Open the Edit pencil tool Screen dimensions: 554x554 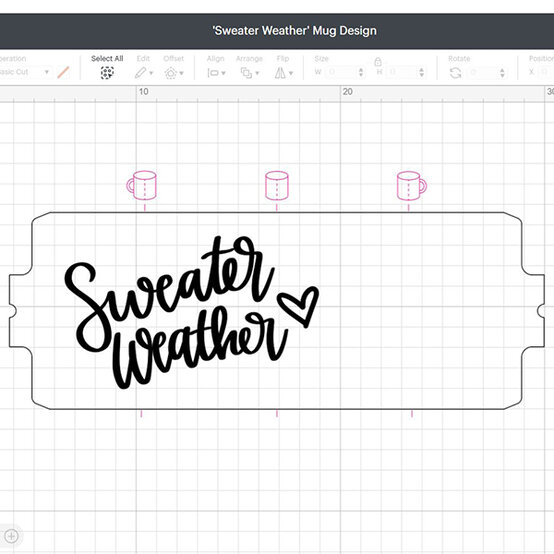click(x=140, y=73)
